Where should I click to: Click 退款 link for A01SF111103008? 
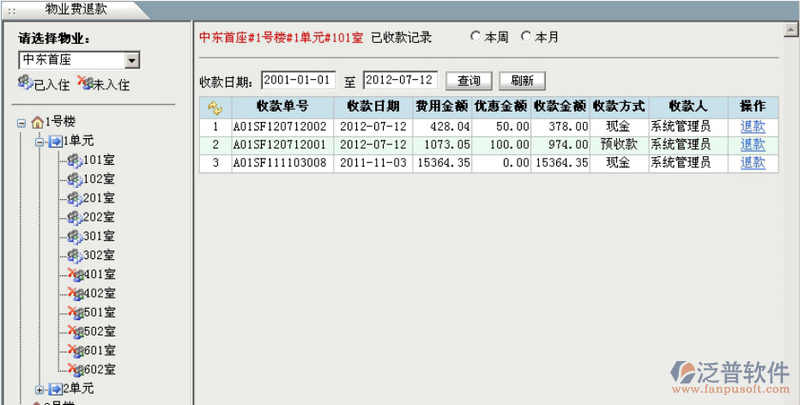[x=753, y=163]
